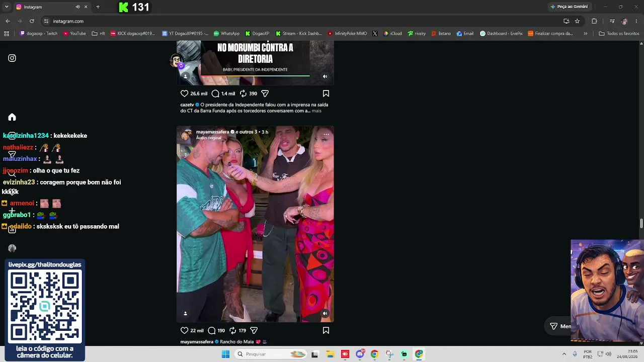
Task: Open the X bookmark
Action: (375, 34)
